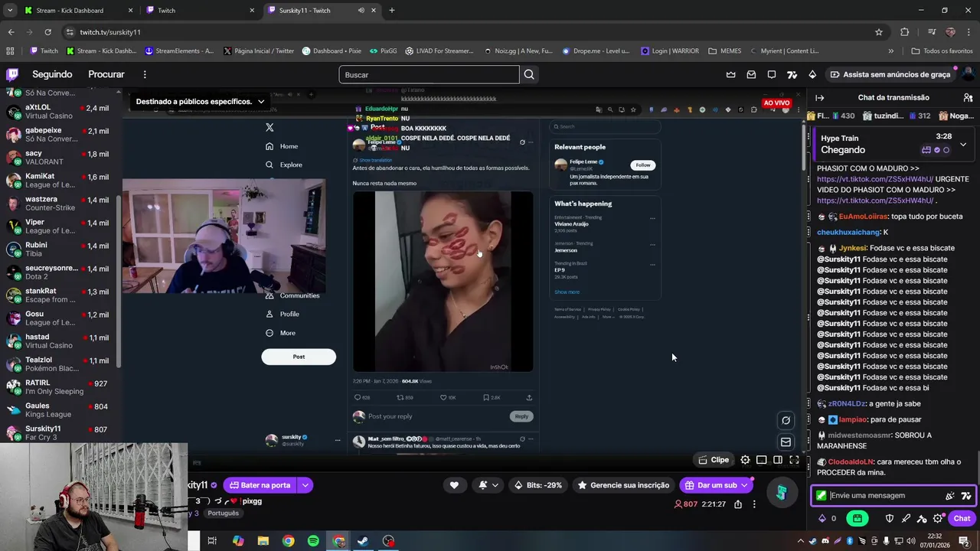
Task: Show hidden system tray icons
Action: (801, 541)
